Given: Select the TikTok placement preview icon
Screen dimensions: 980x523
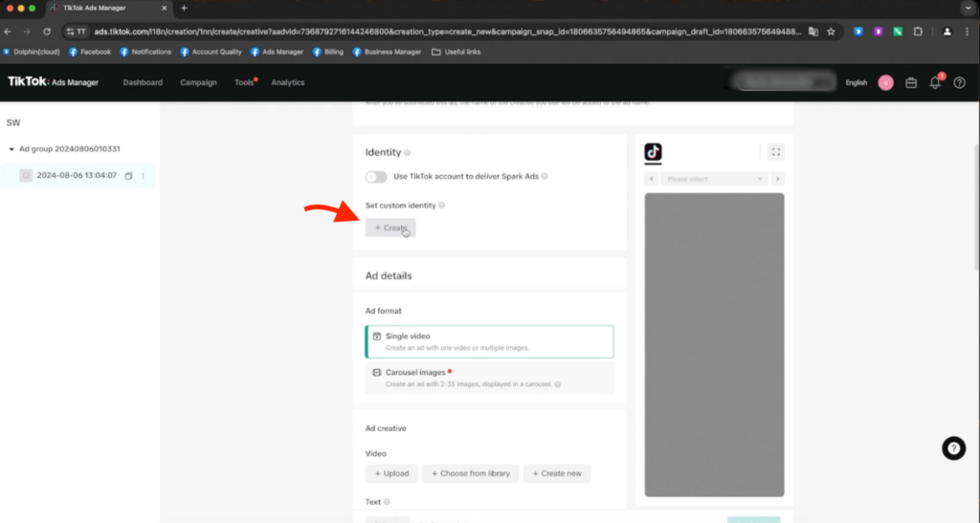Looking at the screenshot, I should 653,152.
